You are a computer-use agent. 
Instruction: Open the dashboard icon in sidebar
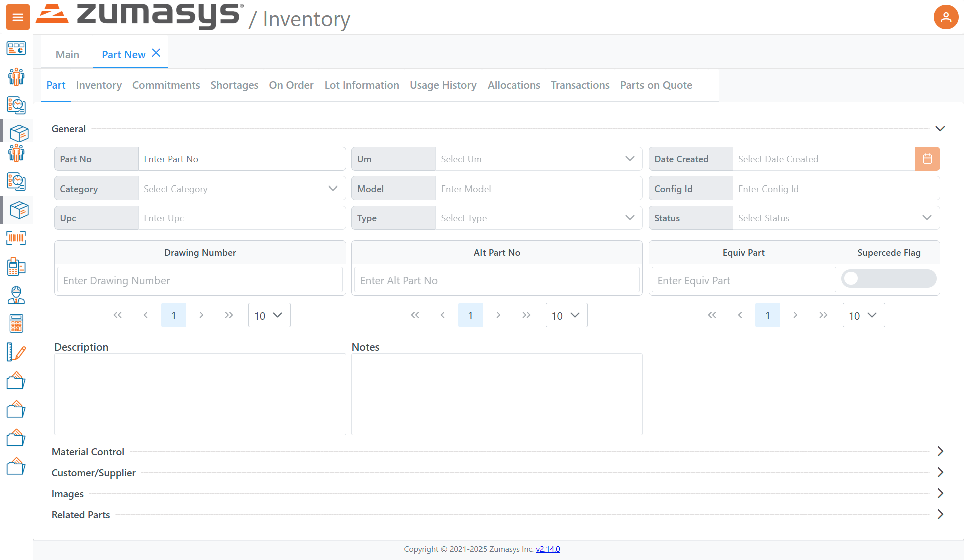coord(16,49)
